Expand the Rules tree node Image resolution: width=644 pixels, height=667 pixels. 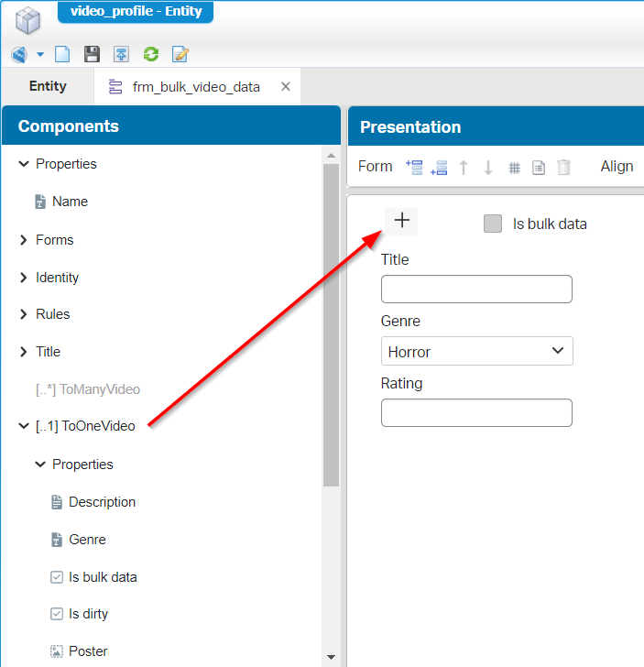24,314
